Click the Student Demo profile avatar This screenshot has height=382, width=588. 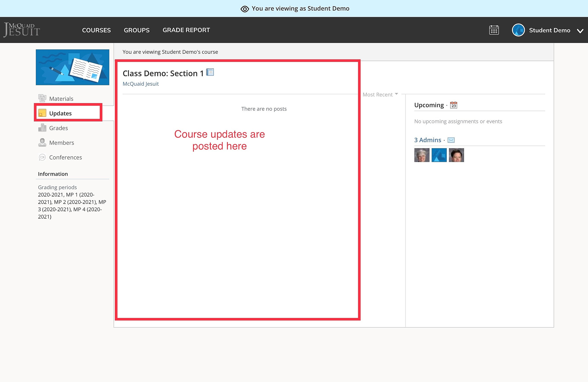pos(518,30)
